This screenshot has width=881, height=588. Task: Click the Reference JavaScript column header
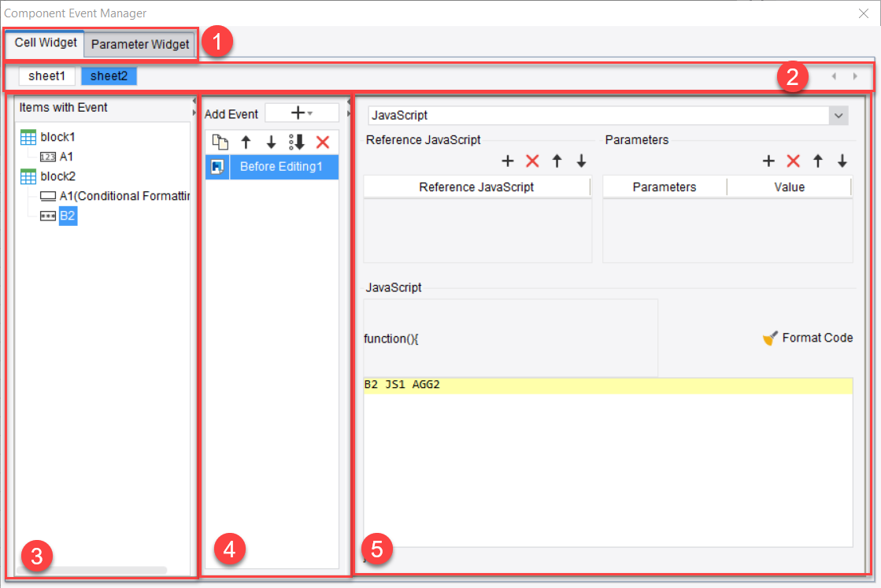(476, 187)
